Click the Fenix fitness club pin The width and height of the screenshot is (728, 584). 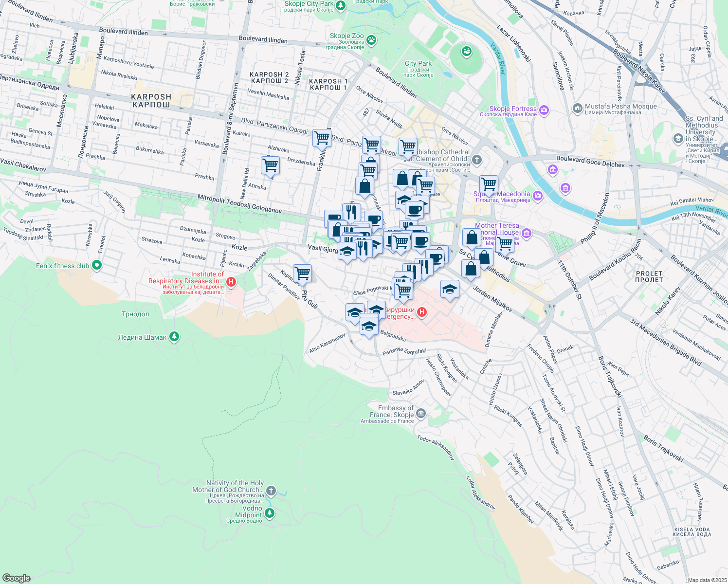tap(97, 265)
